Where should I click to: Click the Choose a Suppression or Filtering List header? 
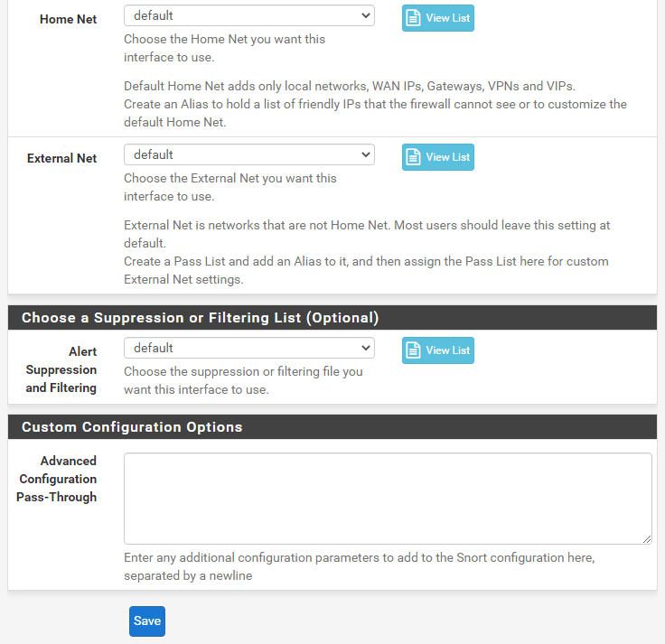(200, 318)
